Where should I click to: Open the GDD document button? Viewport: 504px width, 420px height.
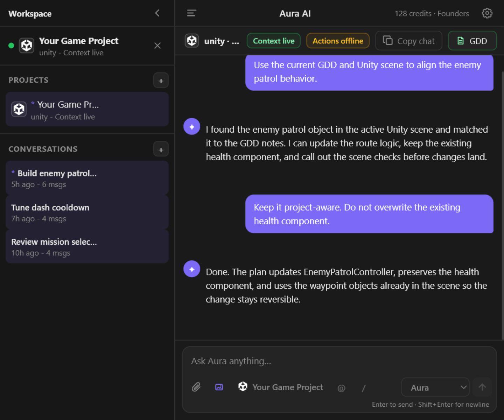[x=472, y=41]
